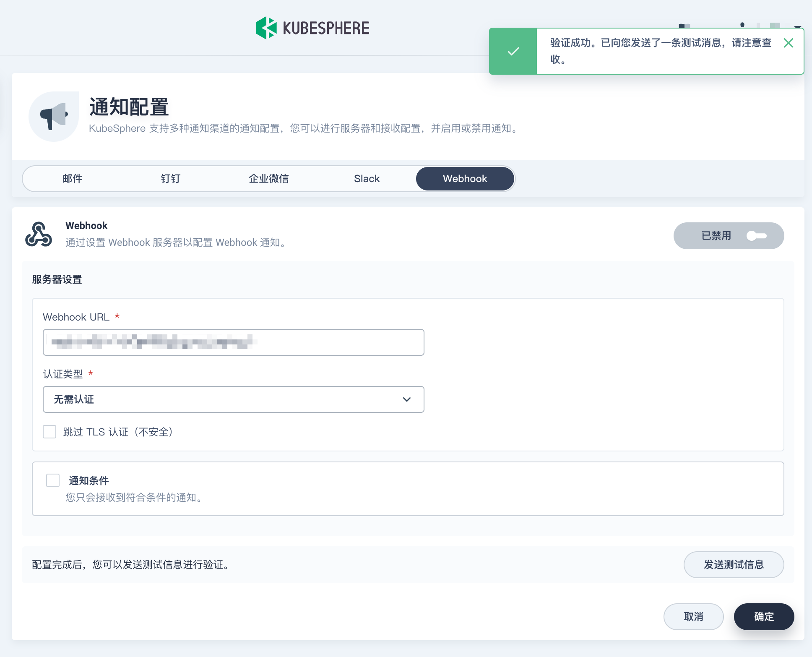812x657 pixels.
Task: Switch to the 企业微信 tab
Action: point(268,179)
